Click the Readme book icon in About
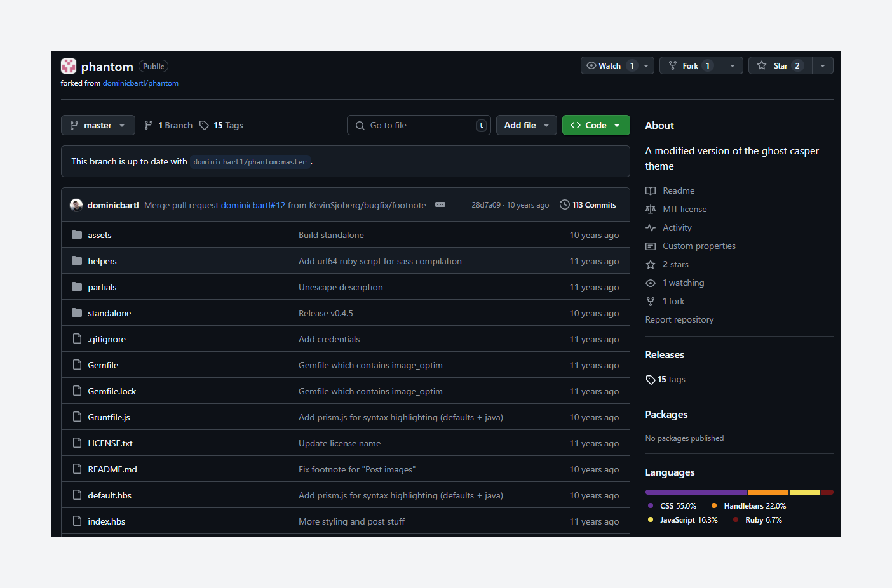The width and height of the screenshot is (892, 588). (651, 190)
